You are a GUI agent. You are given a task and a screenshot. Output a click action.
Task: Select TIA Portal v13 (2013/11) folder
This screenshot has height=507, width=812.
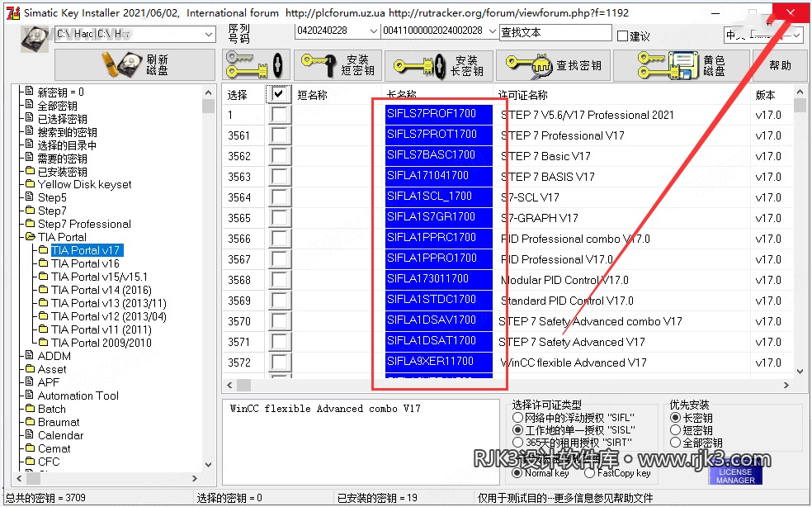pyautogui.click(x=109, y=303)
